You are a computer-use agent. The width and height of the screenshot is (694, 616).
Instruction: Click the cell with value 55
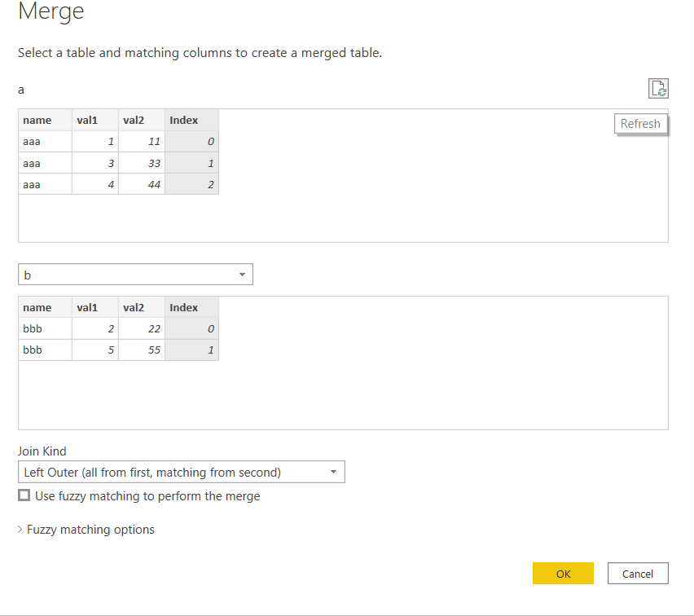pyautogui.click(x=142, y=350)
